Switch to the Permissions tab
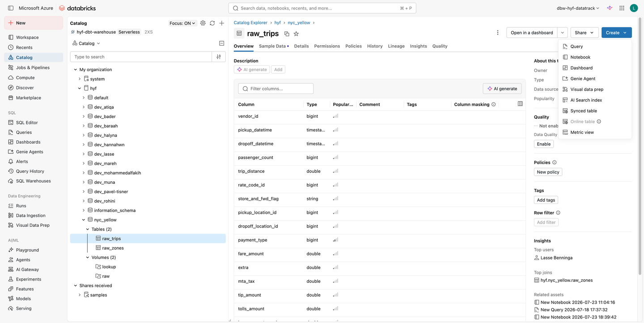The image size is (644, 323). click(x=327, y=46)
